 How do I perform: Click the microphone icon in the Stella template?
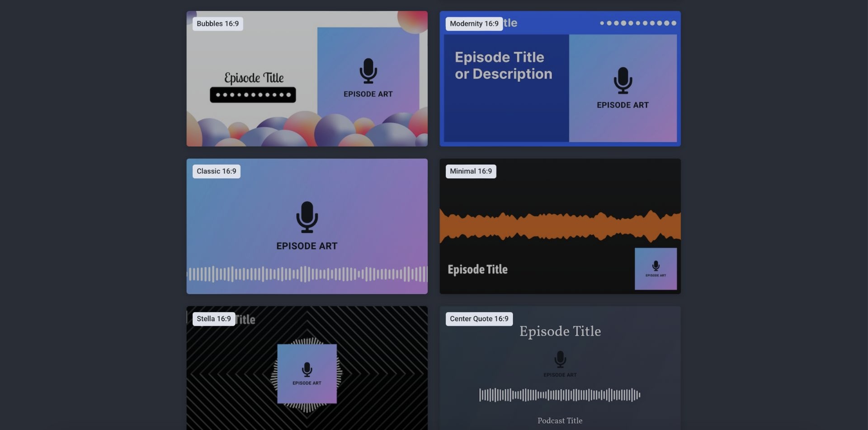point(307,369)
